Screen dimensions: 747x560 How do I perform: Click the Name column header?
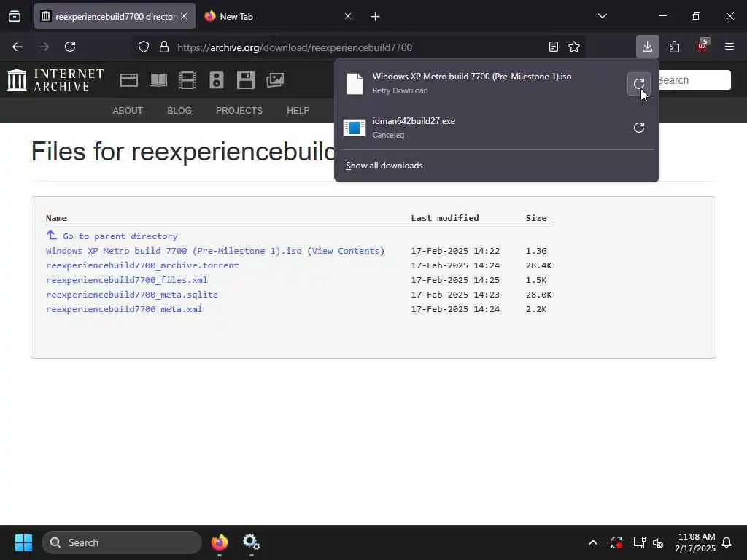pos(56,217)
